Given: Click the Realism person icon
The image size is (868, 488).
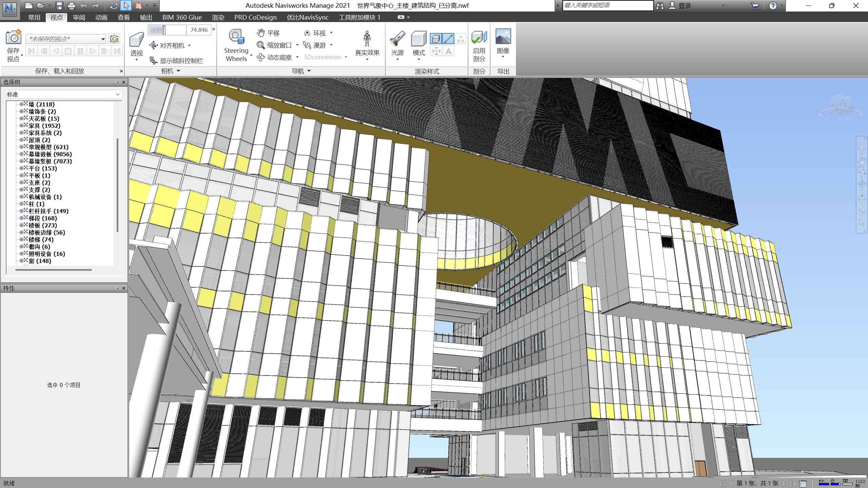Looking at the screenshot, I should pyautogui.click(x=367, y=39).
